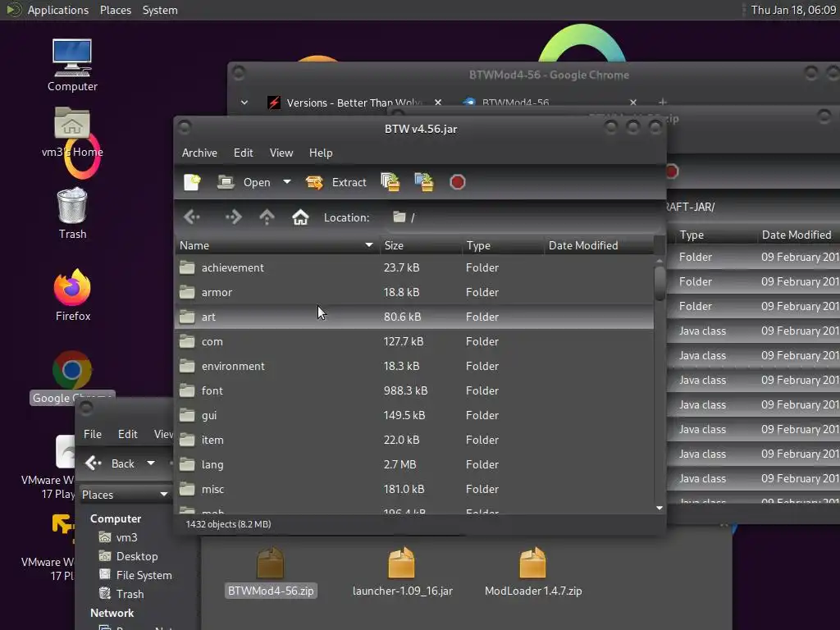
Task: Select the item folder
Action: (x=414, y=440)
